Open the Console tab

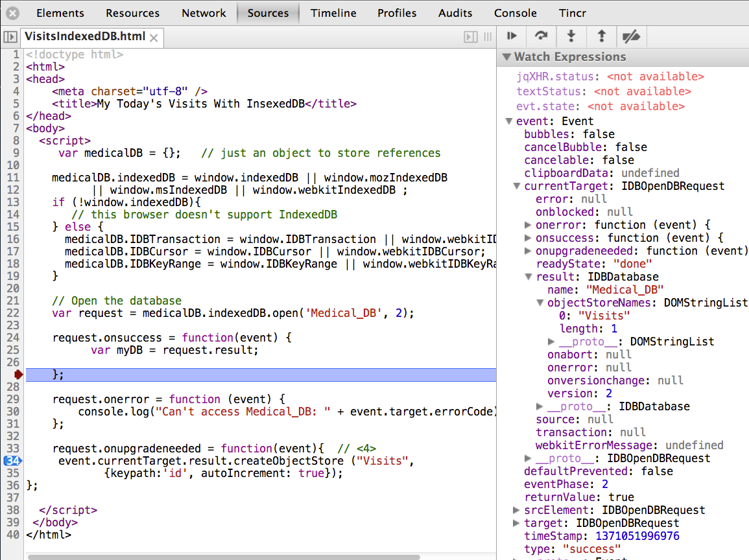(515, 13)
